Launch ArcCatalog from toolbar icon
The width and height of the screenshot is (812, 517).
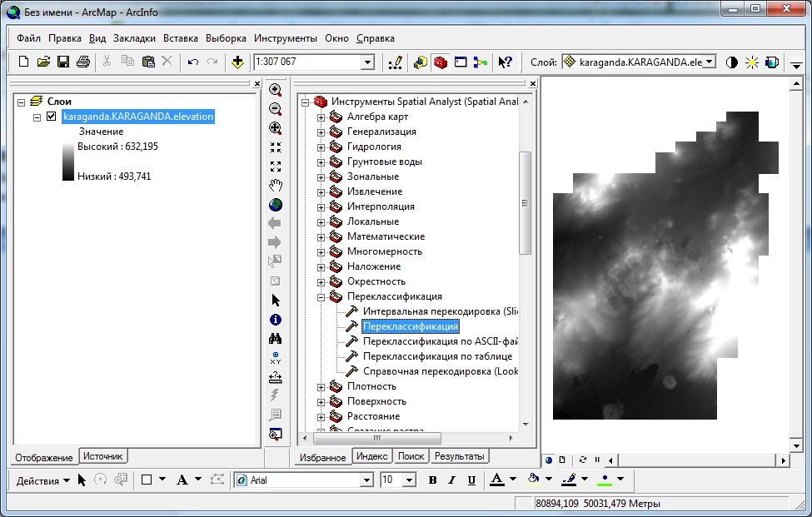click(420, 62)
